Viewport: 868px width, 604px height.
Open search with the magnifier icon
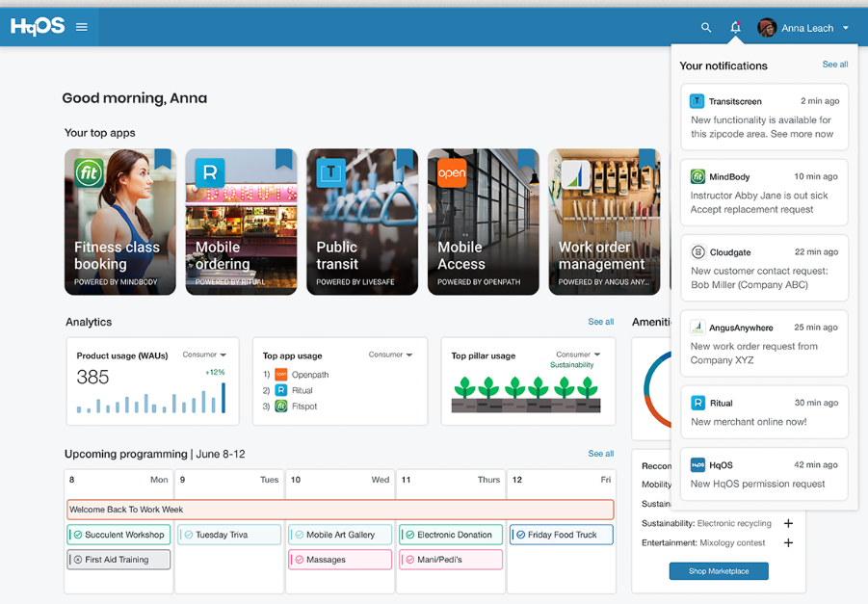[706, 27]
